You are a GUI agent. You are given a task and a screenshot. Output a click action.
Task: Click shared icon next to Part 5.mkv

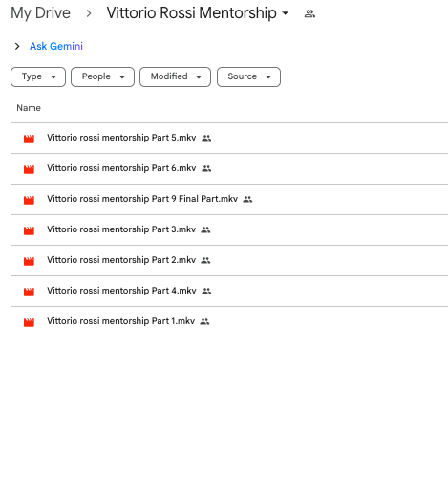(206, 138)
